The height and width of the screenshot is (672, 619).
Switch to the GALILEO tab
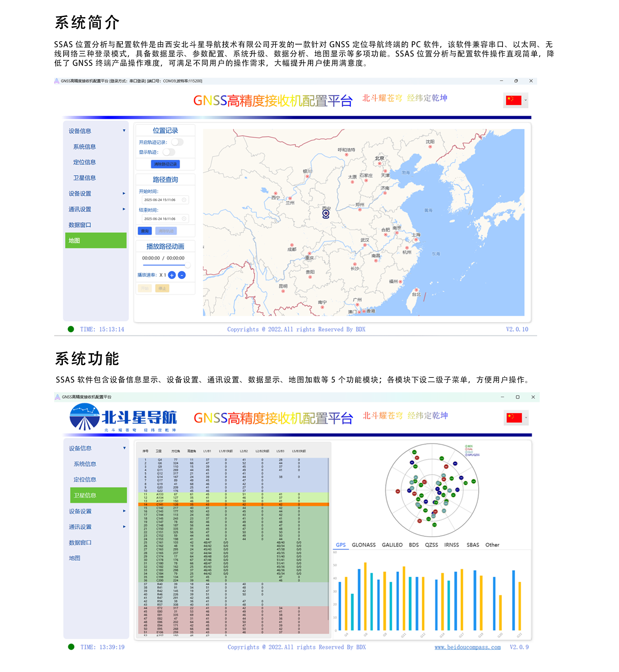[x=392, y=545]
